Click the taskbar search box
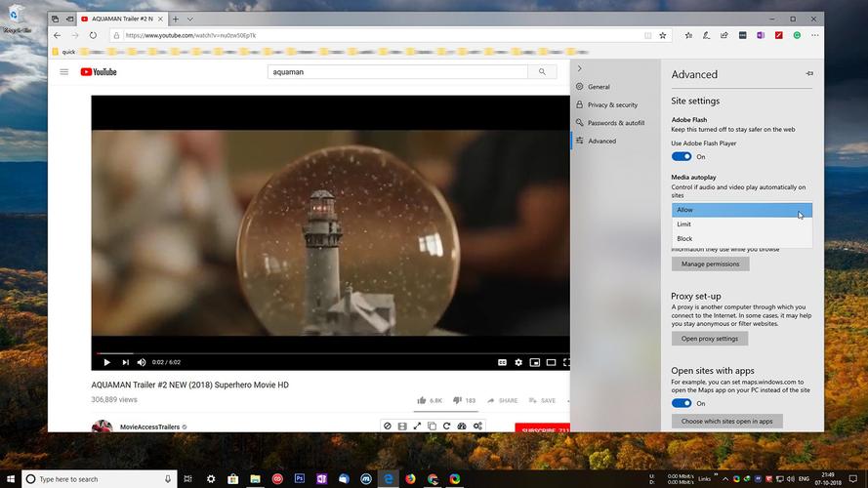The height and width of the screenshot is (488, 868). (x=100, y=478)
